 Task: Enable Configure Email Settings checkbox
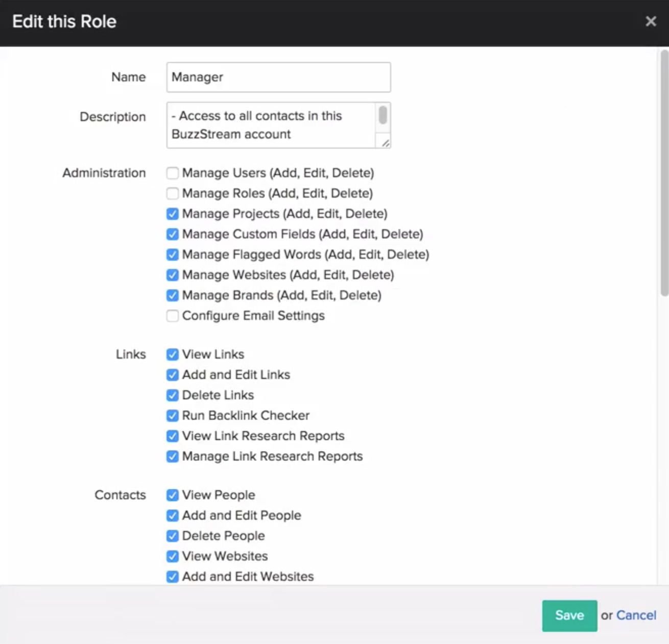pos(173,316)
